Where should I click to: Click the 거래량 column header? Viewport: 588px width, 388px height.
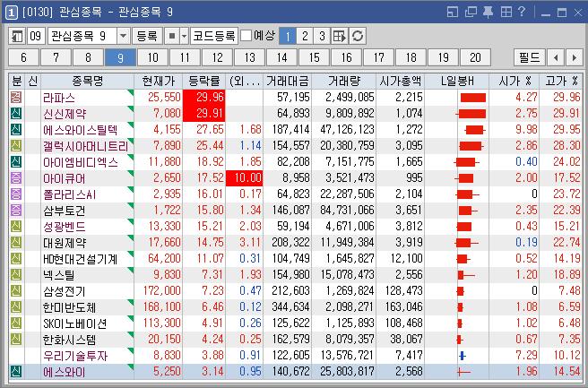pos(343,81)
